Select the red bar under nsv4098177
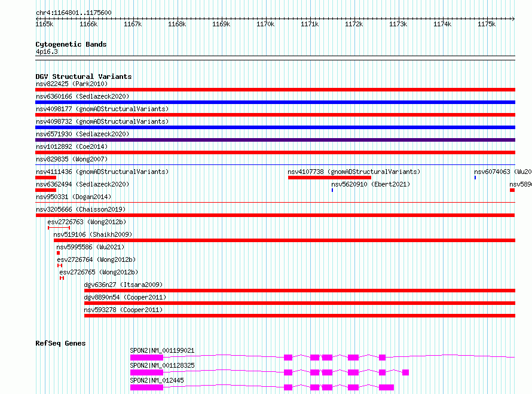This screenshot has height=394, width=532. 275,115
